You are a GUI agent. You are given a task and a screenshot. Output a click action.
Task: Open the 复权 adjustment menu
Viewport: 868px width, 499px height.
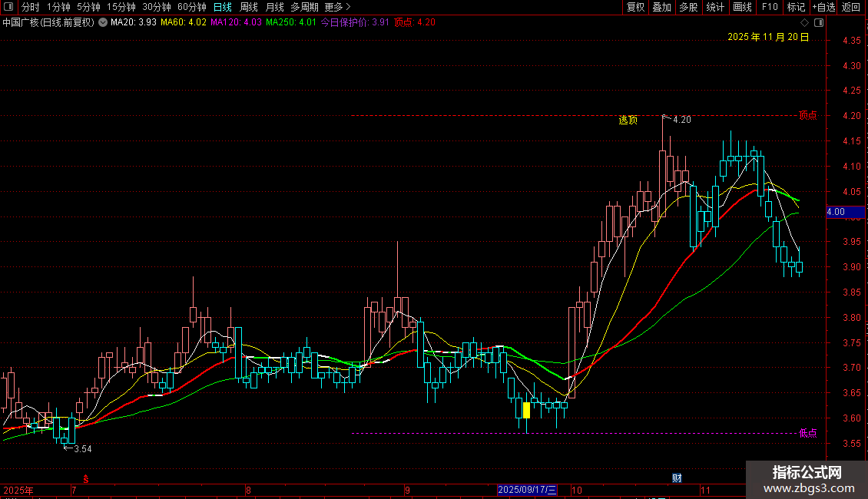tap(635, 7)
